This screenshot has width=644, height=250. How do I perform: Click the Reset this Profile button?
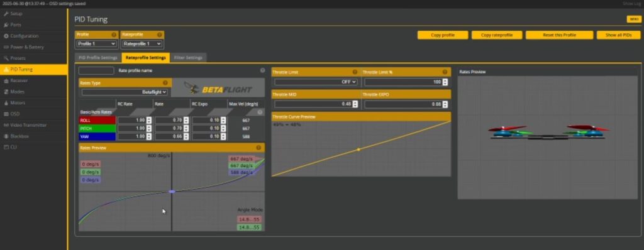point(559,35)
